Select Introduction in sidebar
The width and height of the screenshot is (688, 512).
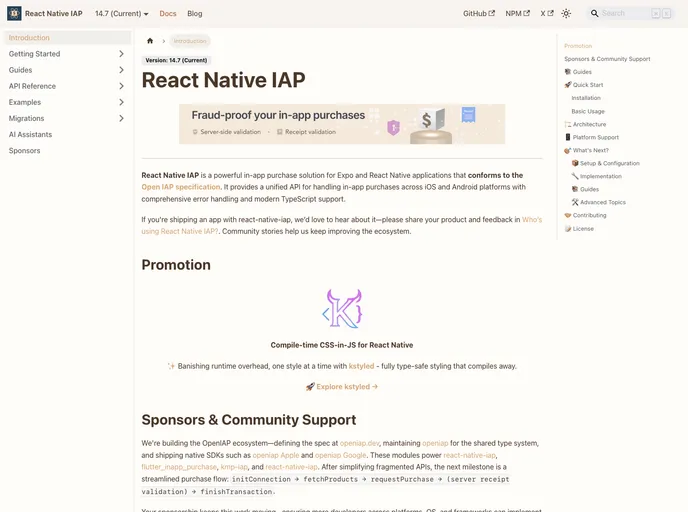click(x=68, y=38)
